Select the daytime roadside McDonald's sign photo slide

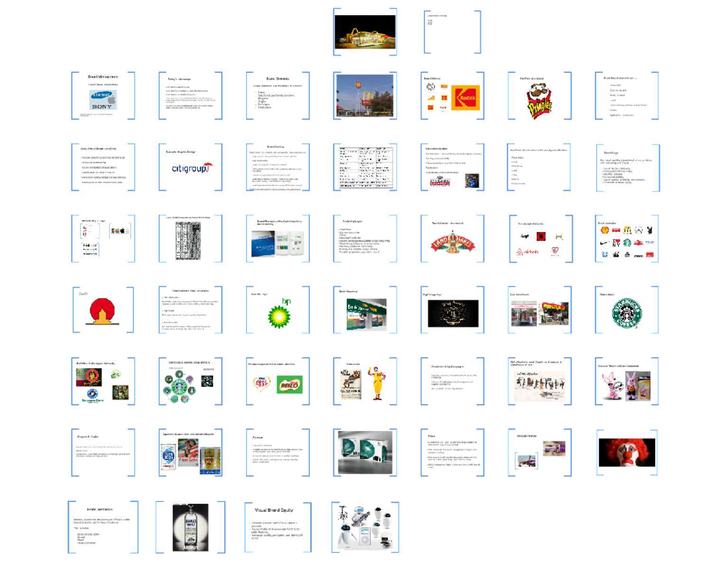pyautogui.click(x=365, y=96)
